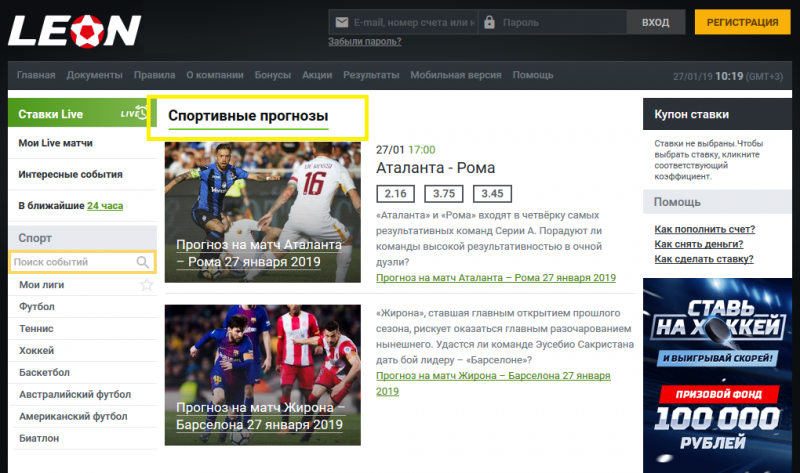Click the padlock icon beside password field

click(489, 22)
